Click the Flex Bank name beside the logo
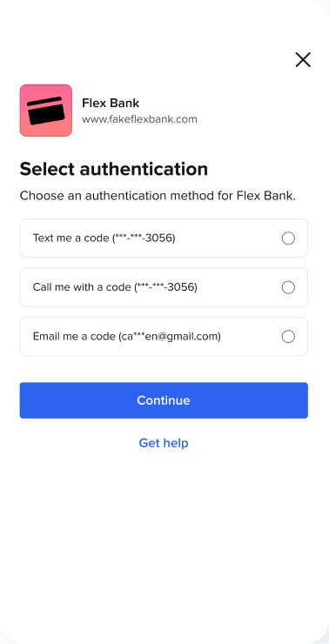The height and width of the screenshot is (644, 329). [x=111, y=103]
